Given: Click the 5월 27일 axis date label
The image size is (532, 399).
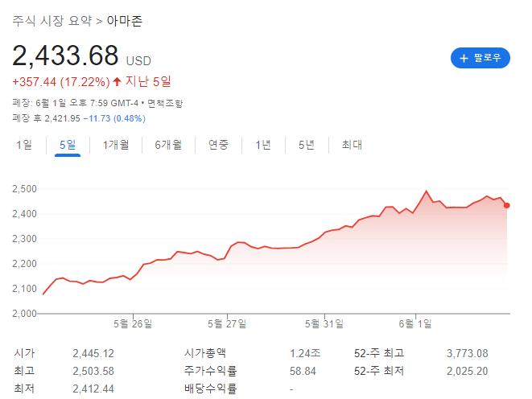Looking at the screenshot, I should [x=227, y=323].
